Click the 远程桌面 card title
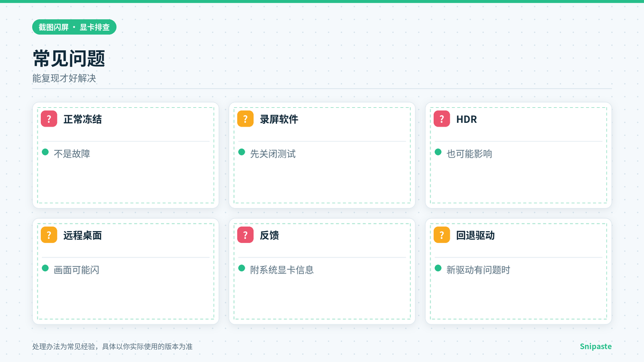Screen dimensions: 644x362 pos(83,235)
